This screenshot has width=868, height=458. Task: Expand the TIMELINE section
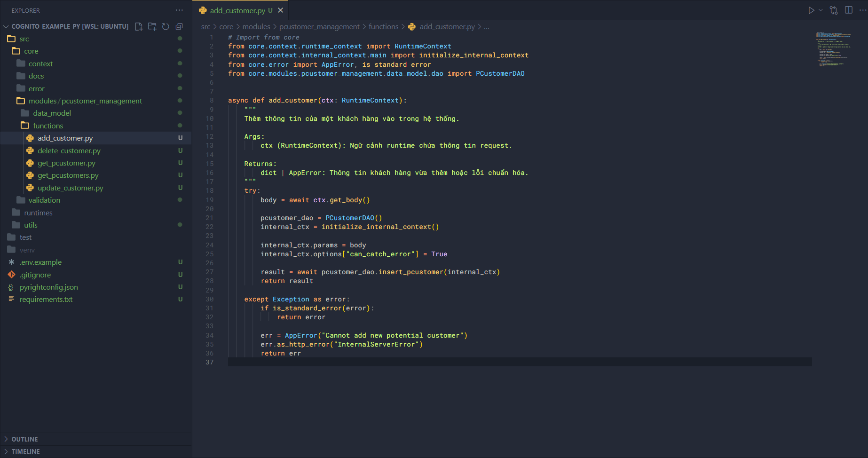pyautogui.click(x=25, y=451)
